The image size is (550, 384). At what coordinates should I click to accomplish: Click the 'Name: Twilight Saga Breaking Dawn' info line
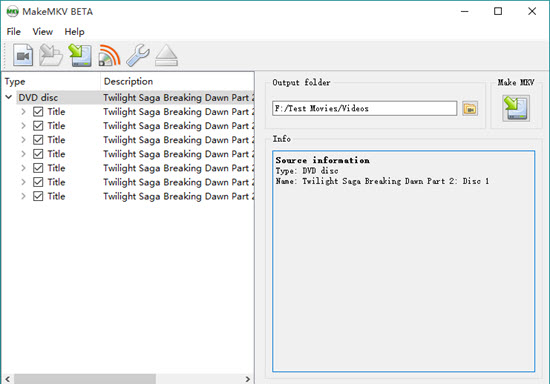pos(382,181)
